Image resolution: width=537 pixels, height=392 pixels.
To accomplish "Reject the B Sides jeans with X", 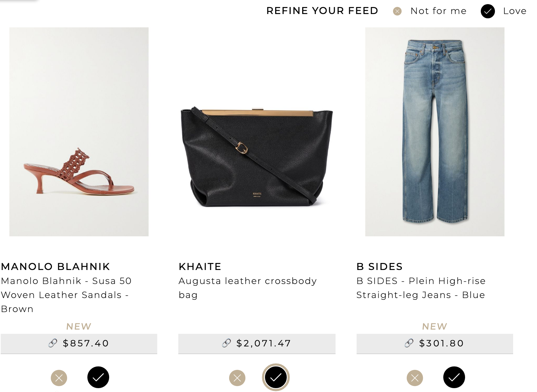I will pos(415,378).
